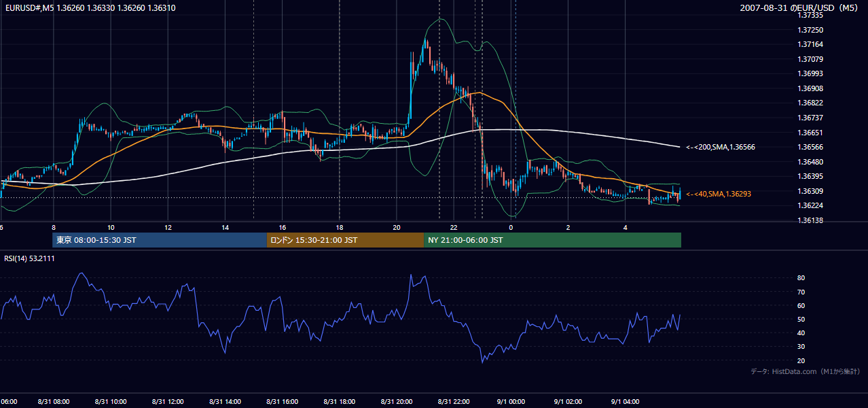Click the 8/31 08:00 time label
The height and width of the screenshot is (408, 868).
pos(53,402)
